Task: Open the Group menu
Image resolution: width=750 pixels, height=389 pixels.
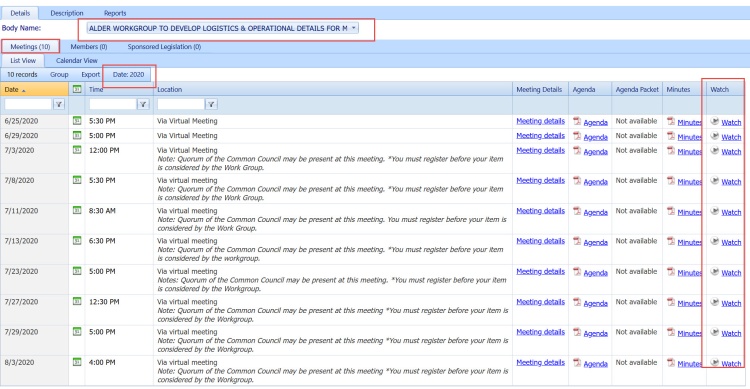Action: (x=59, y=75)
